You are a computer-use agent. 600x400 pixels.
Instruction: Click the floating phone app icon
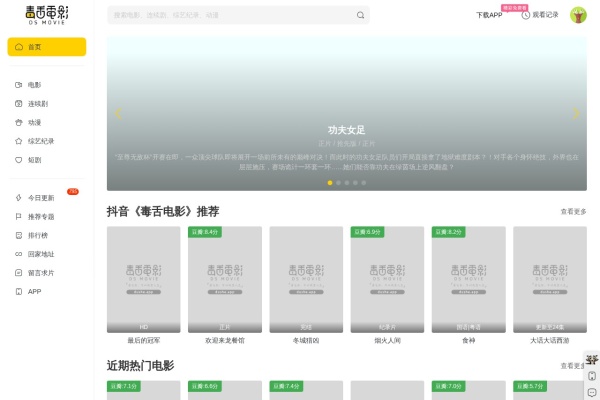[592, 376]
